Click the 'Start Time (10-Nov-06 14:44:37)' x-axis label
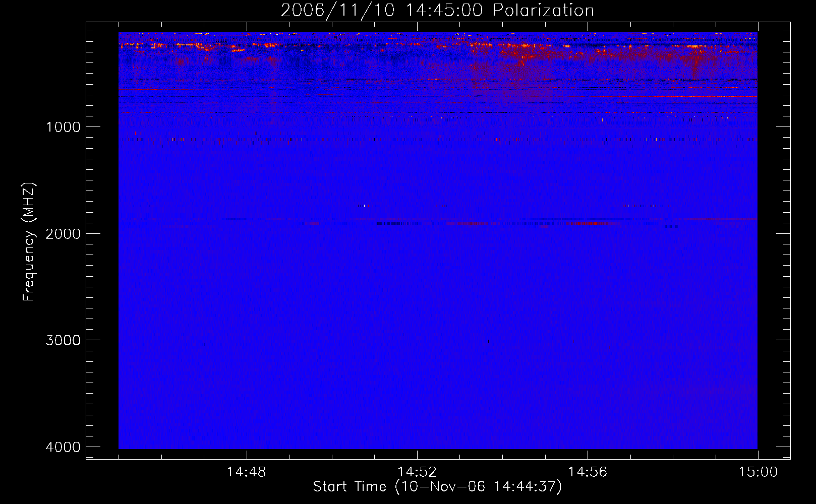Image resolution: width=816 pixels, height=504 pixels. click(437, 487)
